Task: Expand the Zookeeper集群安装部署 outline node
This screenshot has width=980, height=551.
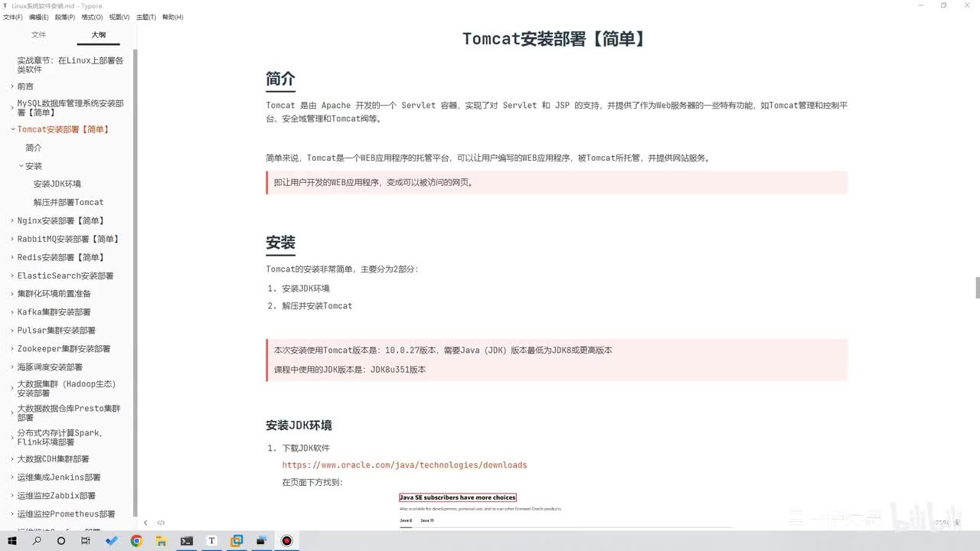Action: click(x=12, y=349)
